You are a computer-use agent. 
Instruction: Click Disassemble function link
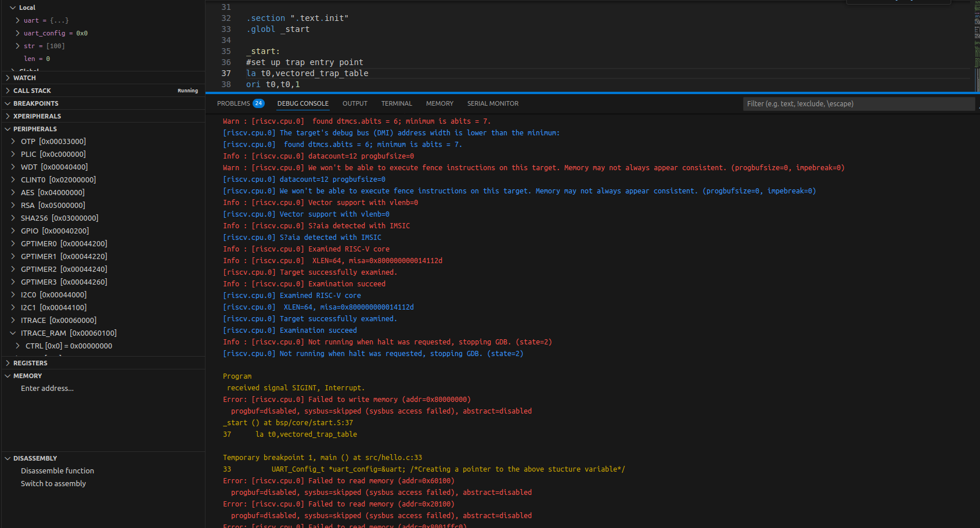click(x=57, y=471)
